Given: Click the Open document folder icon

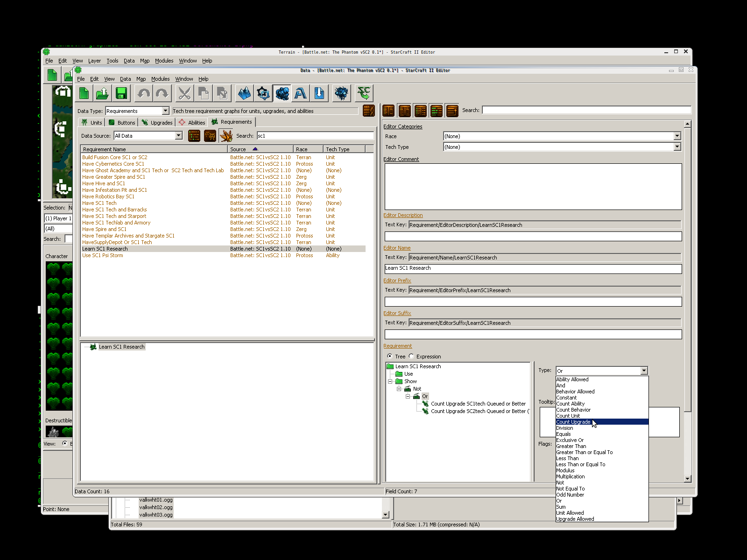Looking at the screenshot, I should 102,93.
